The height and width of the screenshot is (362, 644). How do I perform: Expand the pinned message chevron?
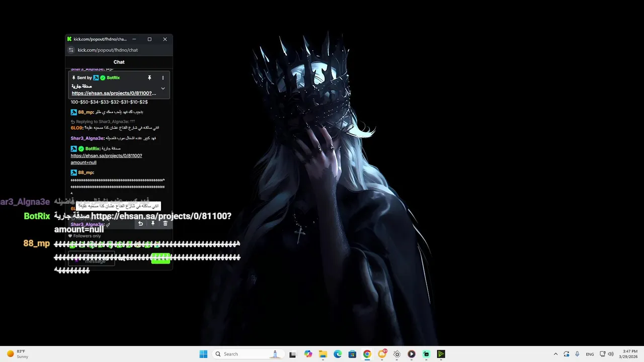(163, 88)
